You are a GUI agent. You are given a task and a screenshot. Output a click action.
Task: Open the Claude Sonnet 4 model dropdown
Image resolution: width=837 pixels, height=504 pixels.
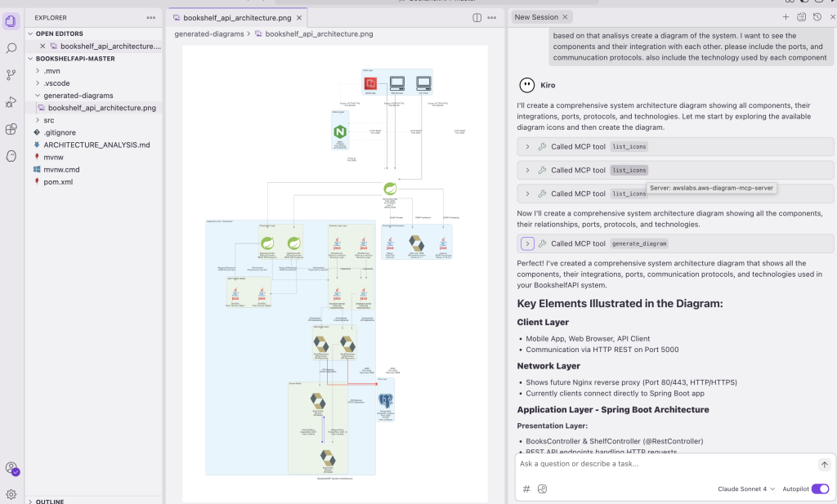[745, 488]
